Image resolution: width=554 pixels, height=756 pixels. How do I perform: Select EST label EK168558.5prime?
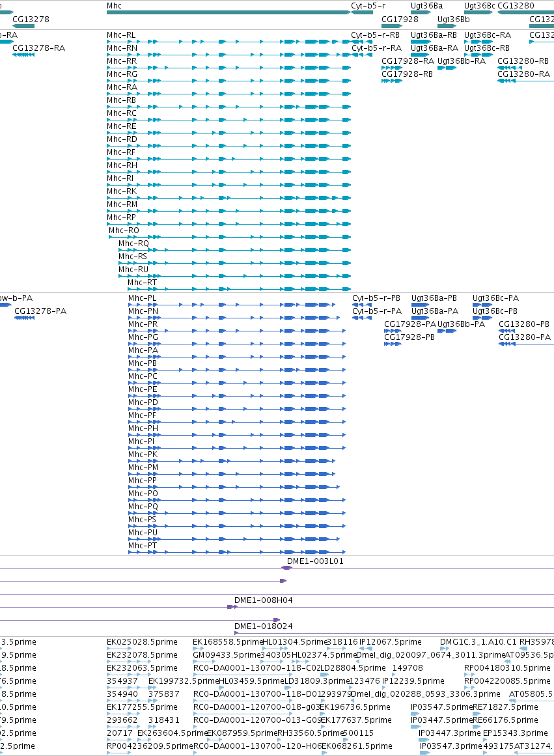(228, 642)
